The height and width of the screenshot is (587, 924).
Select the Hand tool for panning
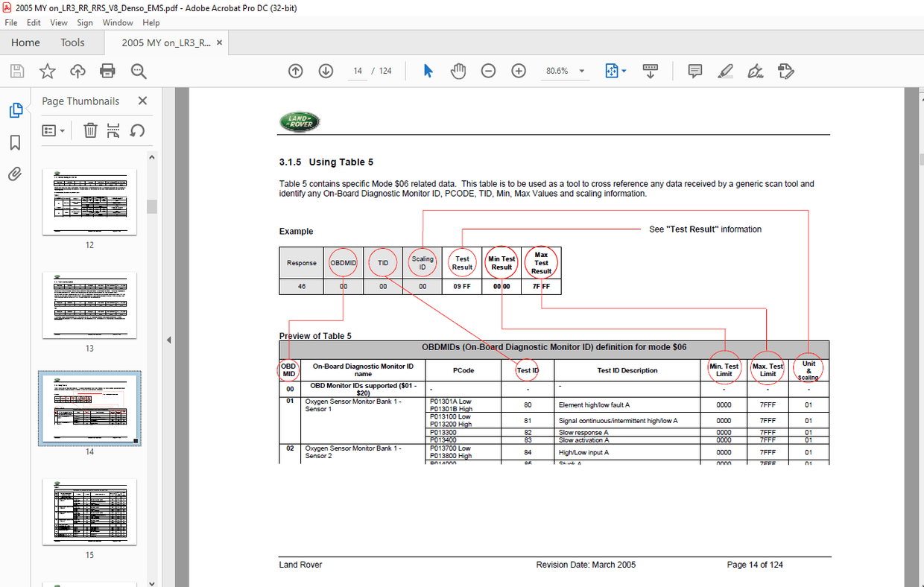click(x=458, y=70)
